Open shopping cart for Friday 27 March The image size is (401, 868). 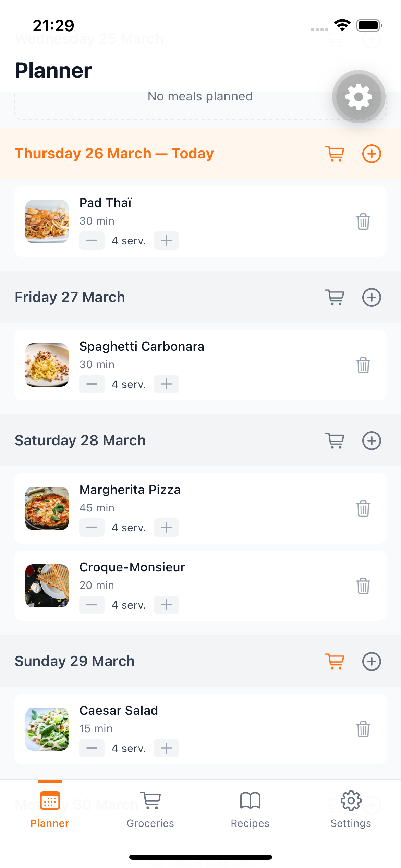(x=335, y=297)
